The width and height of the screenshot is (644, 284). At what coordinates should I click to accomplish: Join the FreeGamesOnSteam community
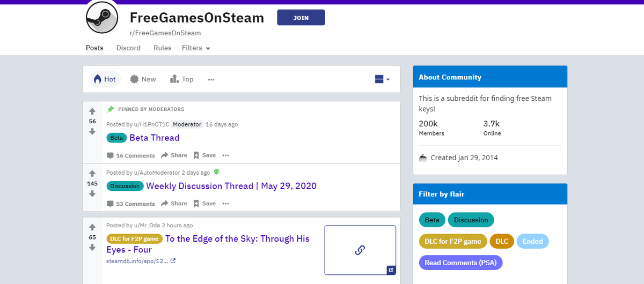pyautogui.click(x=301, y=18)
